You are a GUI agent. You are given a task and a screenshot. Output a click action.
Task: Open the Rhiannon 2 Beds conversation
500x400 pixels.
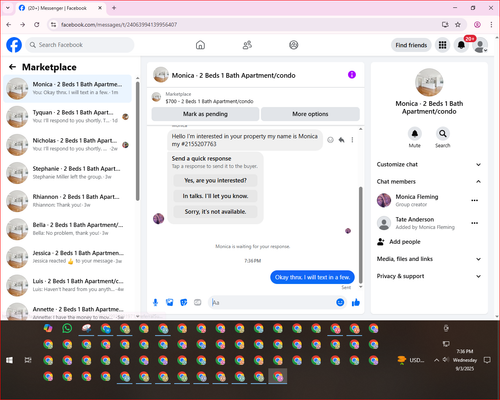[x=68, y=201]
